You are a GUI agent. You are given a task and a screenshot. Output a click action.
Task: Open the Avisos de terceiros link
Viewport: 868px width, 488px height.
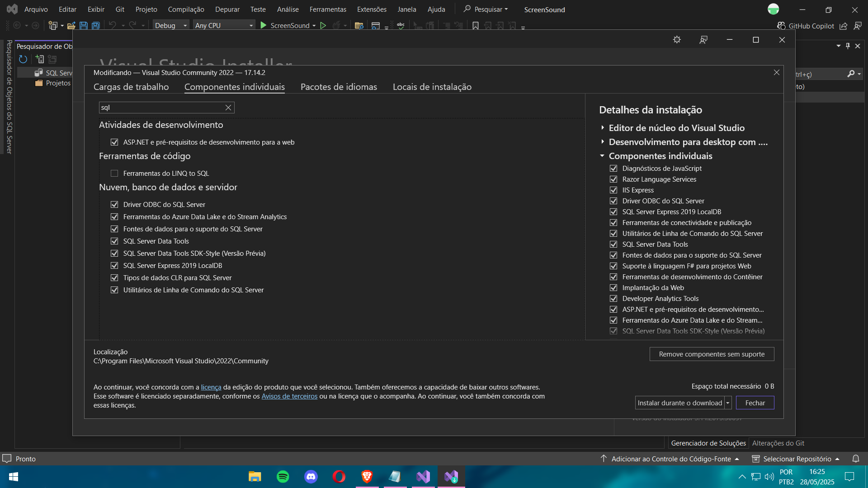click(289, 396)
